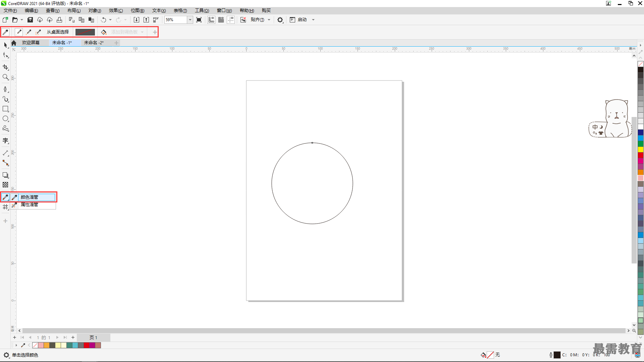This screenshot has height=362, width=644.
Task: Click the Print icon
Action: [59, 20]
